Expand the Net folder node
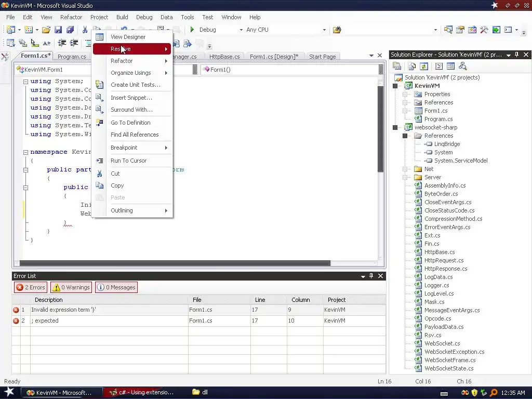This screenshot has width=532, height=399. point(405,169)
